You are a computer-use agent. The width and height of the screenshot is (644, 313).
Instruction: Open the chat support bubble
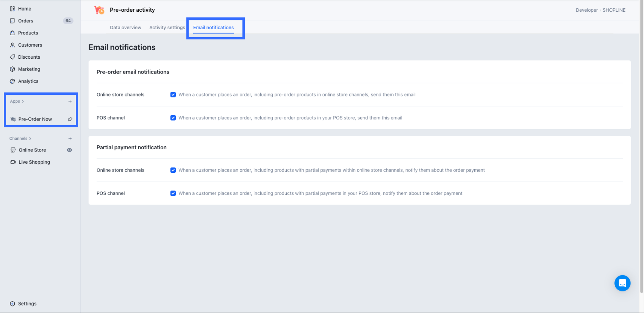pyautogui.click(x=622, y=283)
